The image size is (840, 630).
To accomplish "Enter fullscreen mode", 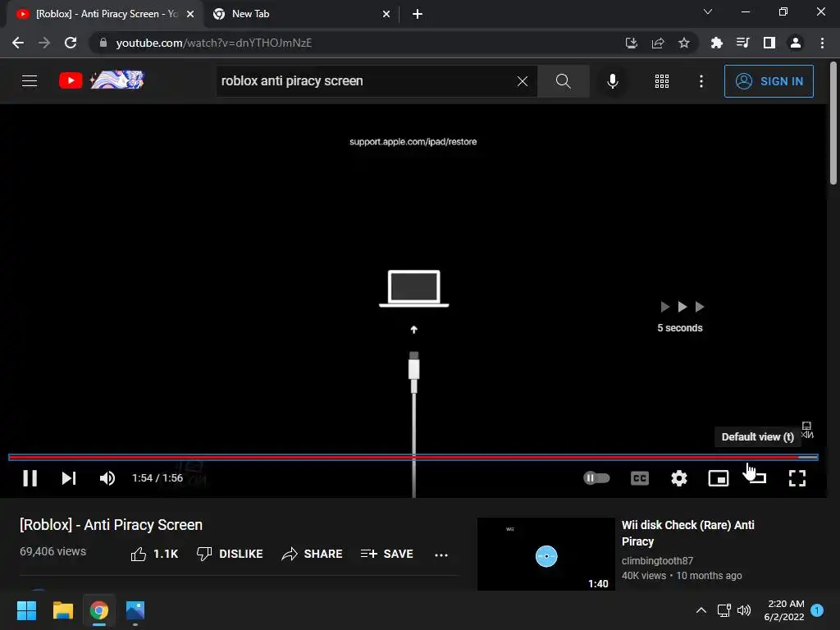I will point(797,478).
